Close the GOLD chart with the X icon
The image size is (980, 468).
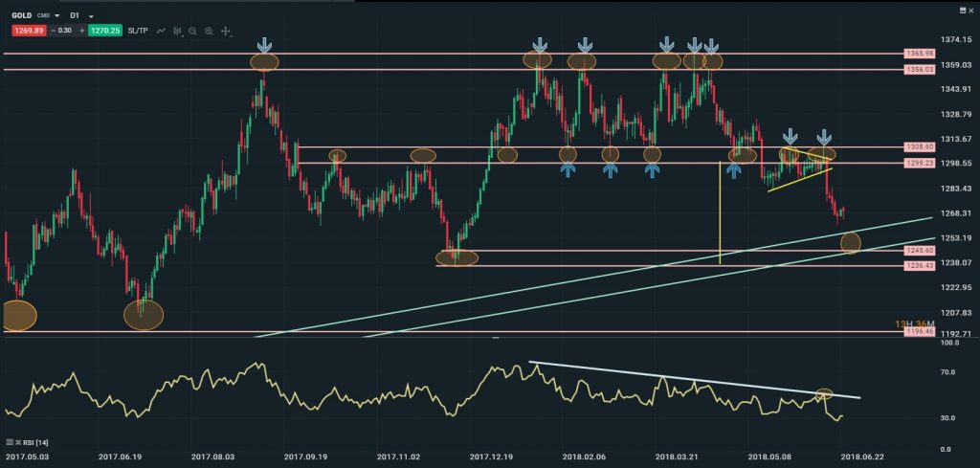pos(970,11)
